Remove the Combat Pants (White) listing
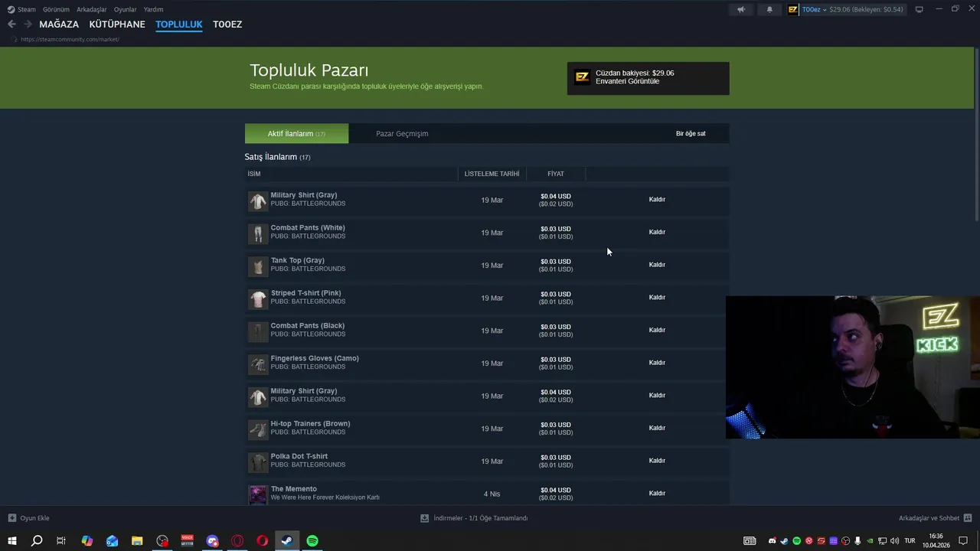Viewport: 980px width, 551px height. tap(657, 232)
